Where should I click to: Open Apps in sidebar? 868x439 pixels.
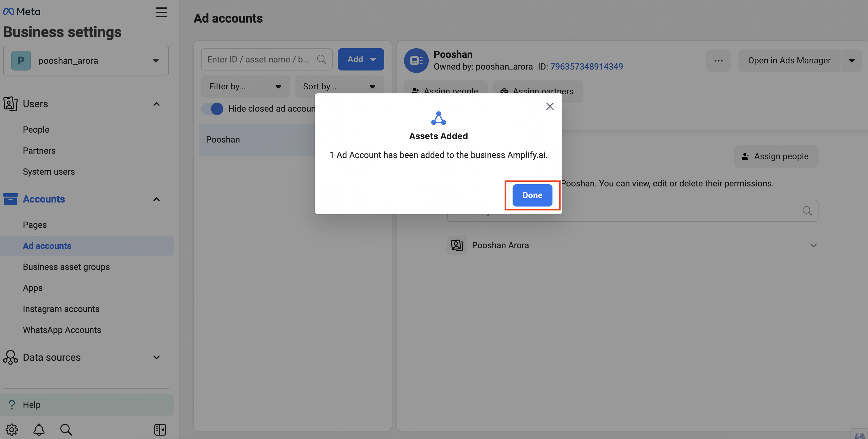click(33, 288)
